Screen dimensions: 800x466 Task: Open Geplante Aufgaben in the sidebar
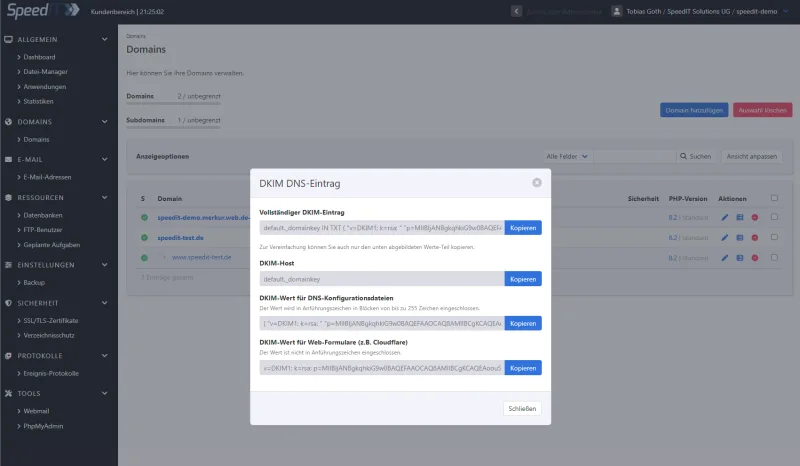pyautogui.click(x=51, y=245)
